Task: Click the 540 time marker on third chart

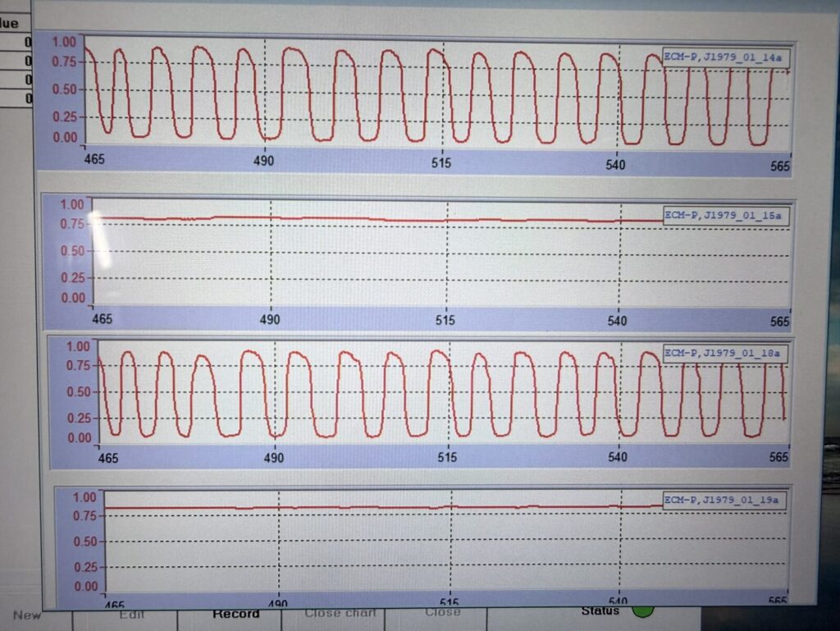Action: (x=618, y=456)
